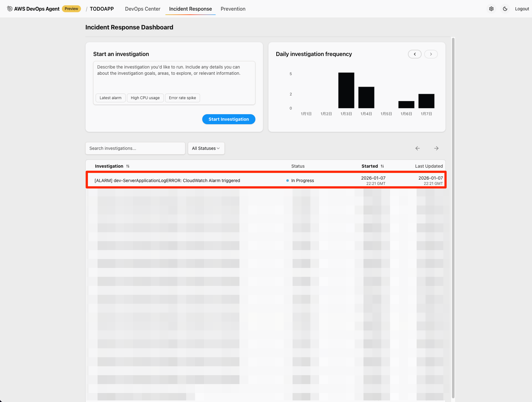Viewport: 532px width, 402px height.
Task: Go to next page of investigations
Action: coord(436,148)
